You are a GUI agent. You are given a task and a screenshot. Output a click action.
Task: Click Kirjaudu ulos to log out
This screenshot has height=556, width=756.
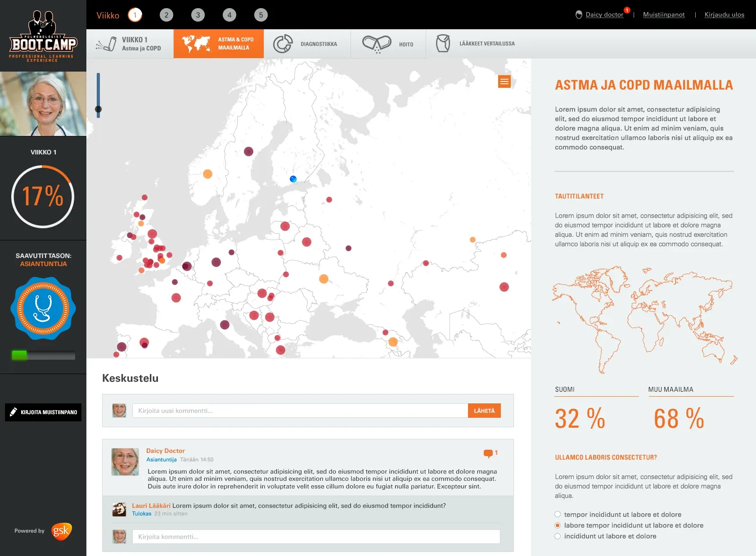[x=724, y=14]
